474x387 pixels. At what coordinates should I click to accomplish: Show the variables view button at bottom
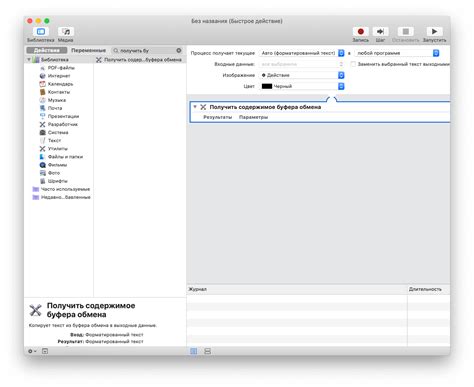pyautogui.click(x=208, y=351)
